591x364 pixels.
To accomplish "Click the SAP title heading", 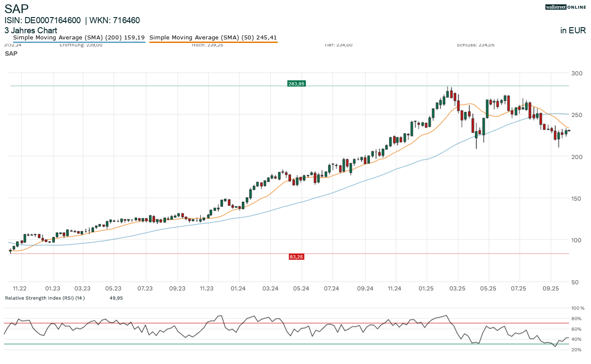I will pos(17,9).
